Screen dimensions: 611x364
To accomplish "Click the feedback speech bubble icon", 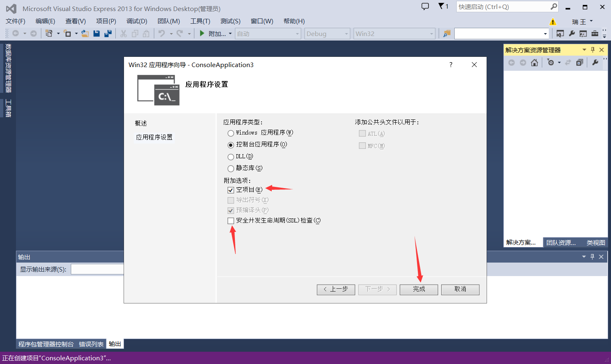I will 425,7.
